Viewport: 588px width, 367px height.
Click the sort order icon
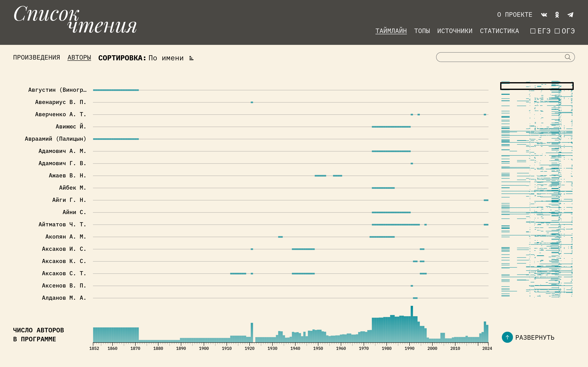coord(192,58)
